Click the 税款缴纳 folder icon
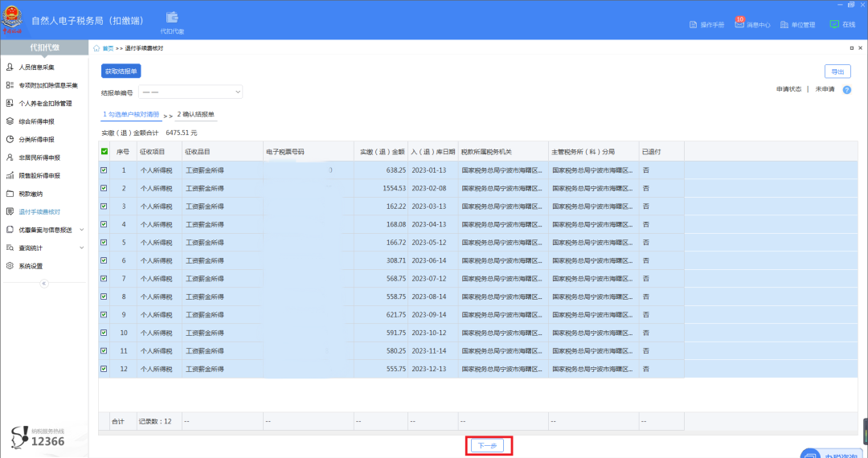This screenshot has height=458, width=868. point(10,194)
